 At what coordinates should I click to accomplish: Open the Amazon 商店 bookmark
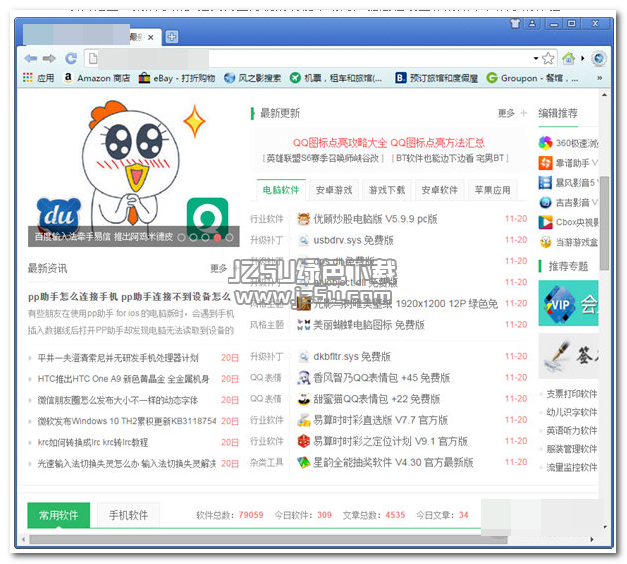point(97,78)
